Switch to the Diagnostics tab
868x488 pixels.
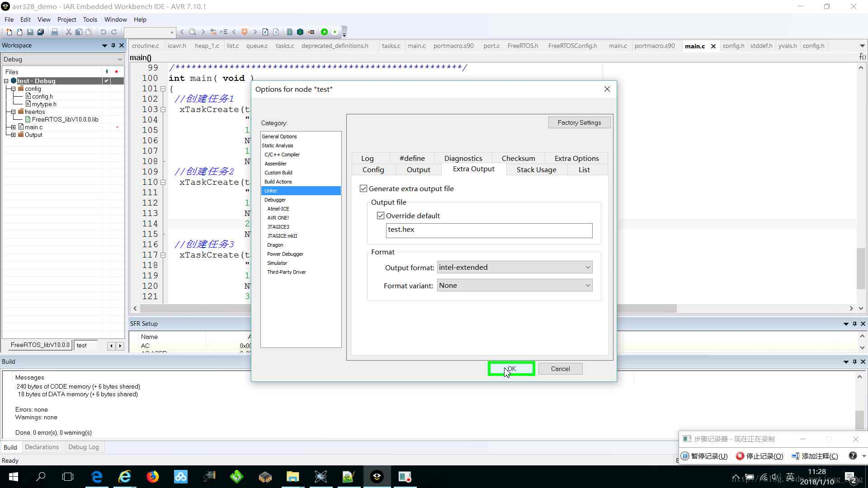click(x=463, y=158)
